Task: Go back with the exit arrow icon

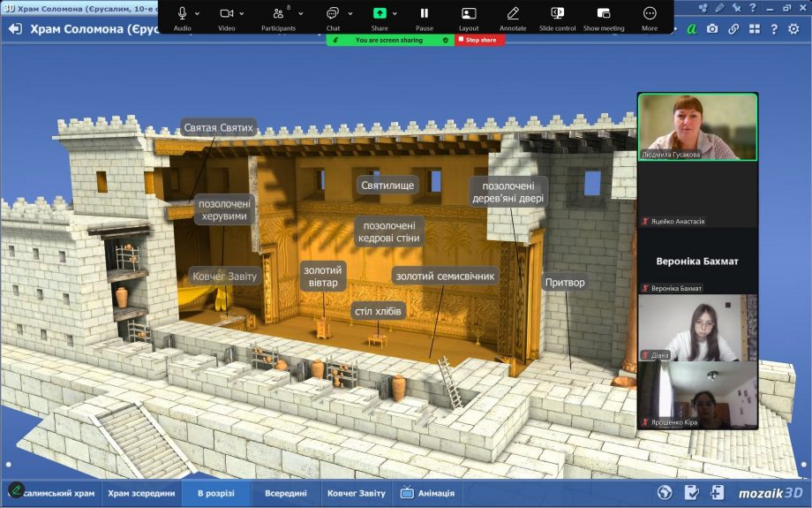Action: pyautogui.click(x=15, y=29)
